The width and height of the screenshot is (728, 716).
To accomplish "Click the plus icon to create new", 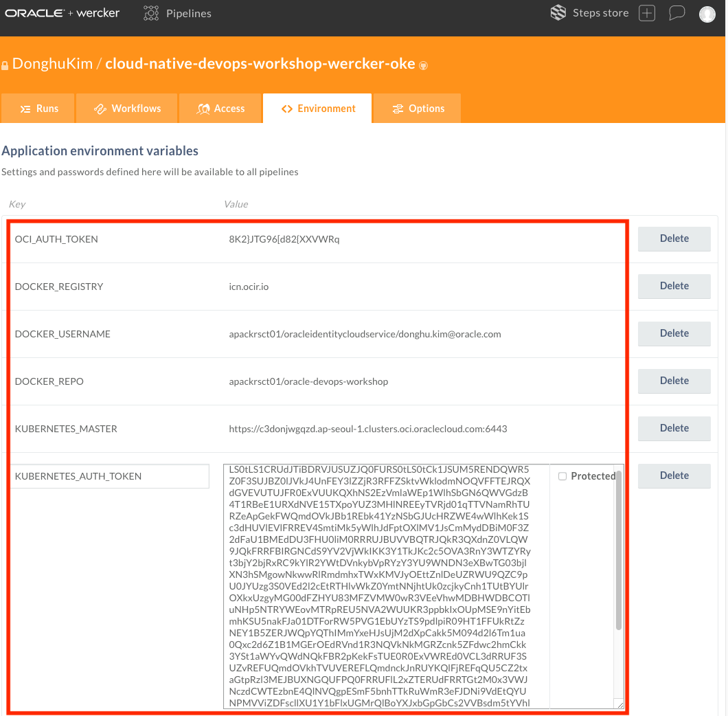I will (x=647, y=13).
